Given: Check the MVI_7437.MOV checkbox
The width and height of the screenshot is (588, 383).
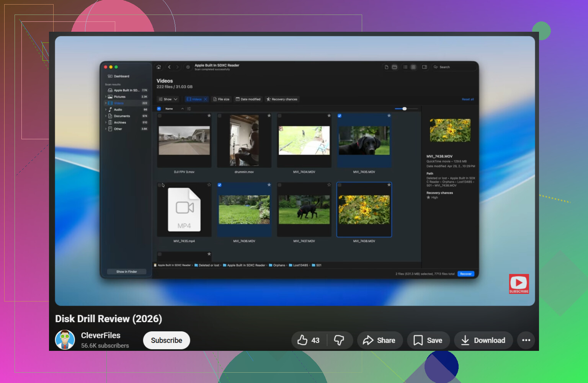Looking at the screenshot, I should pyautogui.click(x=280, y=185).
